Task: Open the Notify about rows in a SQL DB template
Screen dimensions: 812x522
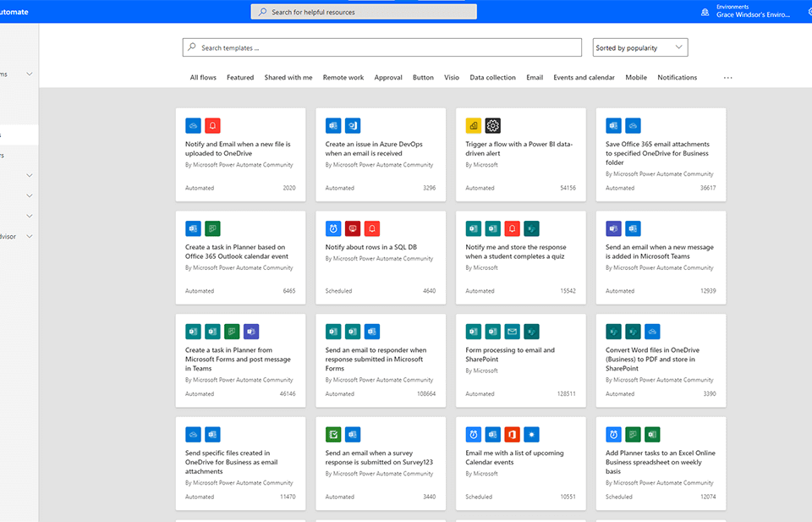Action: 371,247
